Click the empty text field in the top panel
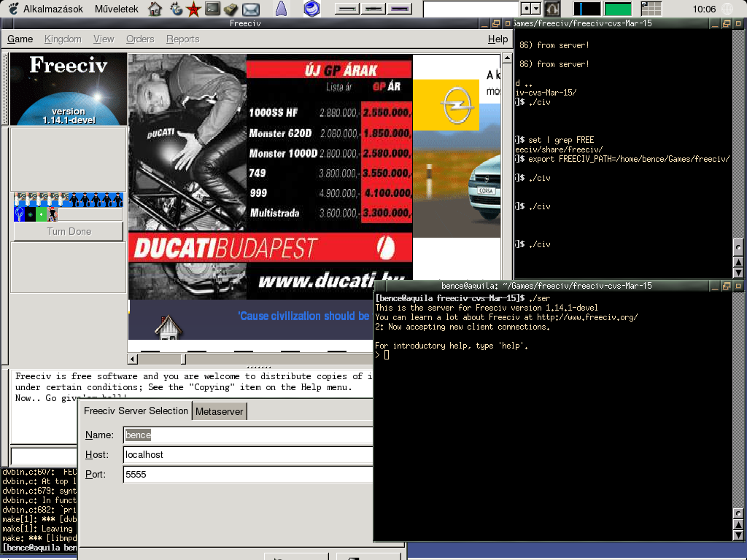Viewport: 747px width, 560px height. 471,9
